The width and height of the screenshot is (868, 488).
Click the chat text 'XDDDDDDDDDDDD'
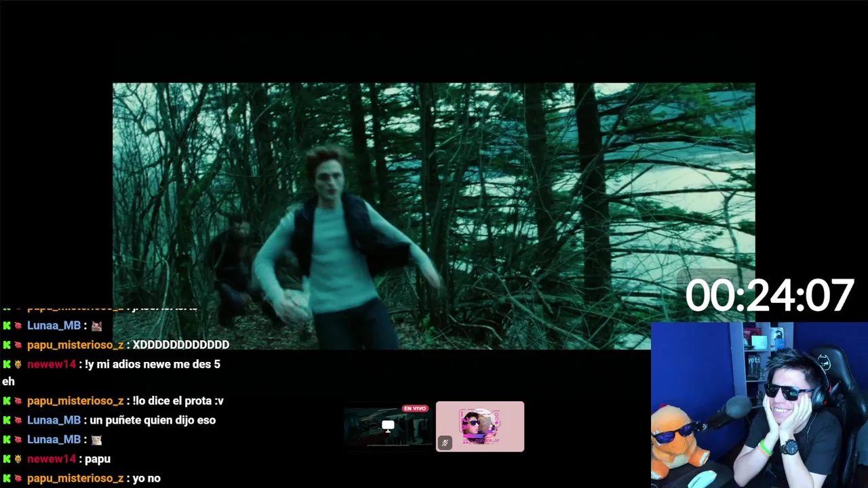[181, 345]
